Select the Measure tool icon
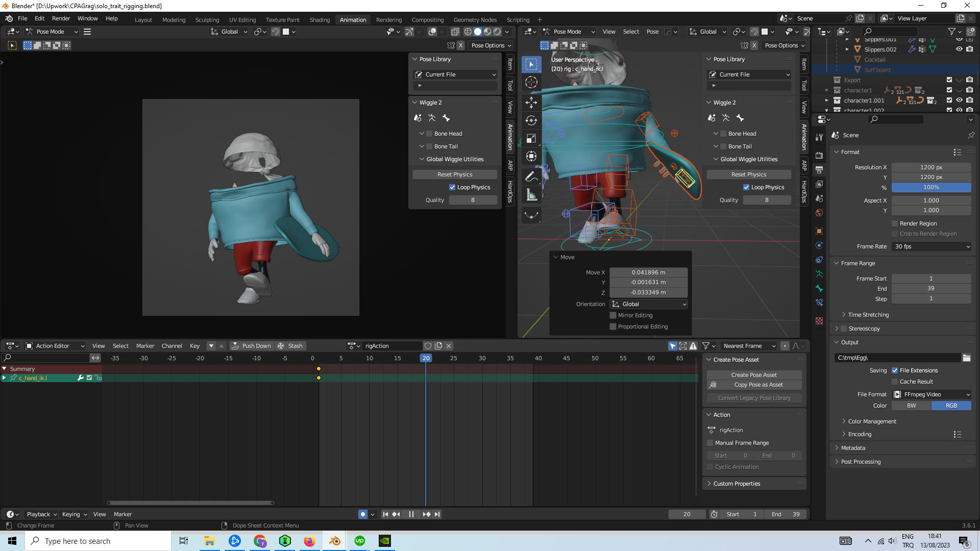The image size is (980, 551). (x=531, y=195)
